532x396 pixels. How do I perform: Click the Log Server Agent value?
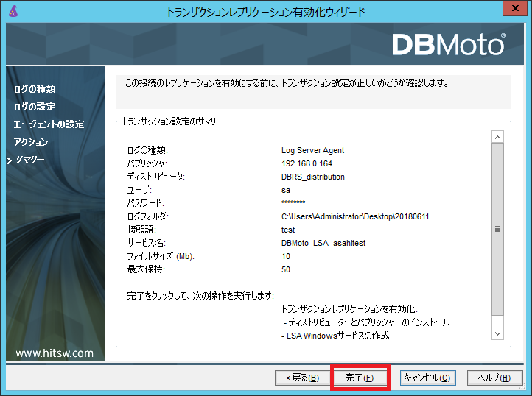313,150
